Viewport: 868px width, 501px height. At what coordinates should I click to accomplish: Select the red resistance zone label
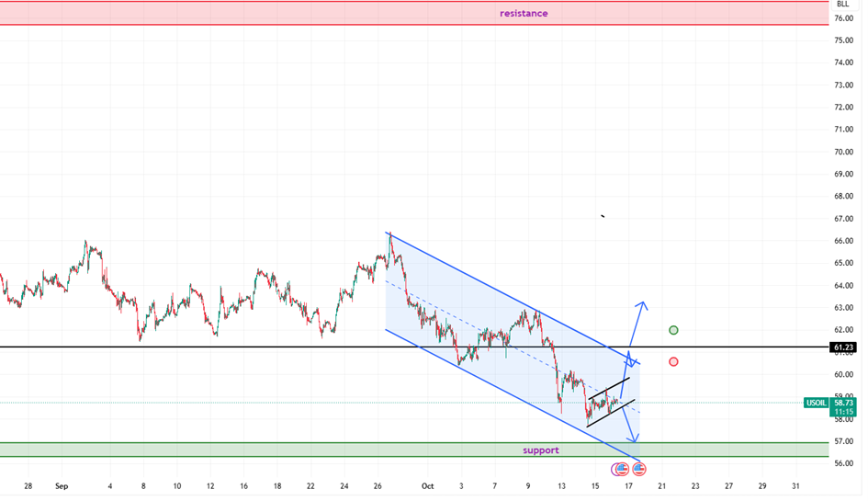[x=524, y=13]
